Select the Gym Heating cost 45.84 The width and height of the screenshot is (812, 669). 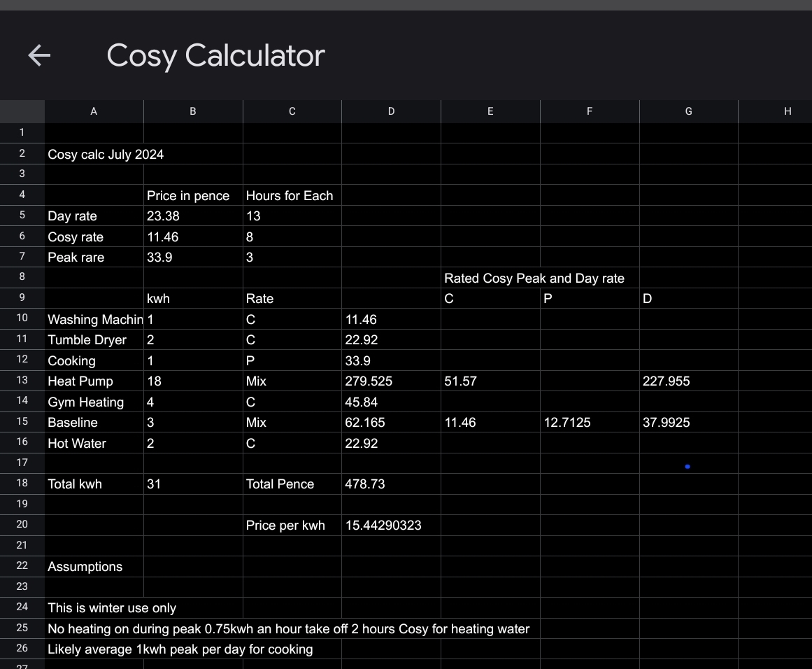coord(391,402)
